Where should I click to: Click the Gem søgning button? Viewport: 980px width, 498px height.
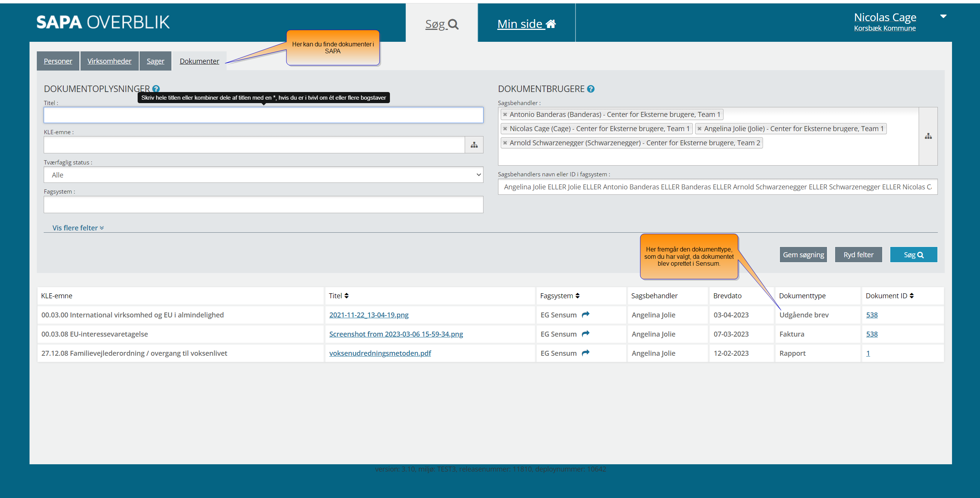[803, 255]
